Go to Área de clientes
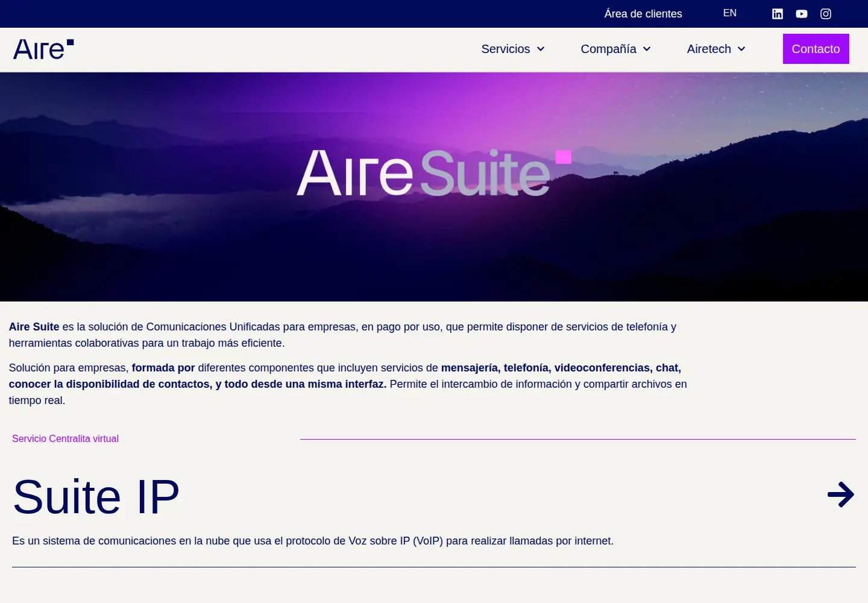The height and width of the screenshot is (603, 868). click(643, 14)
